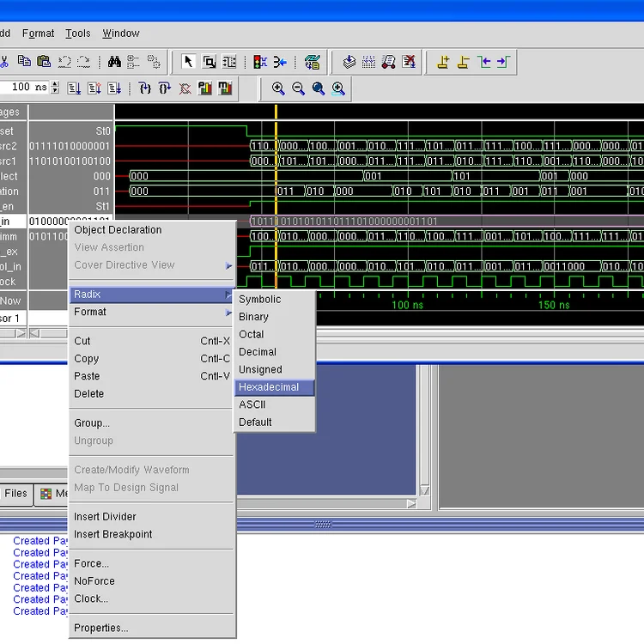Select Insert Breakpoint menu entry
The height and width of the screenshot is (644, 644).
(x=152, y=534)
